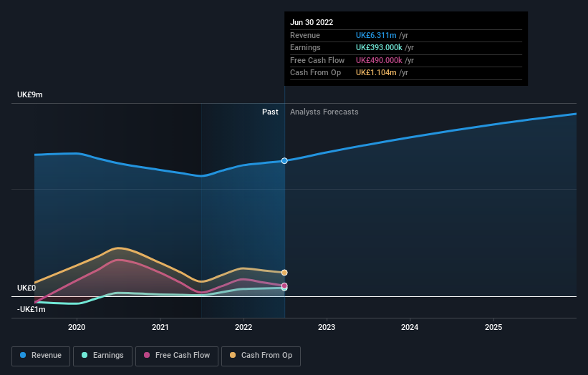Click the Analysts Forecasts label

(324, 112)
